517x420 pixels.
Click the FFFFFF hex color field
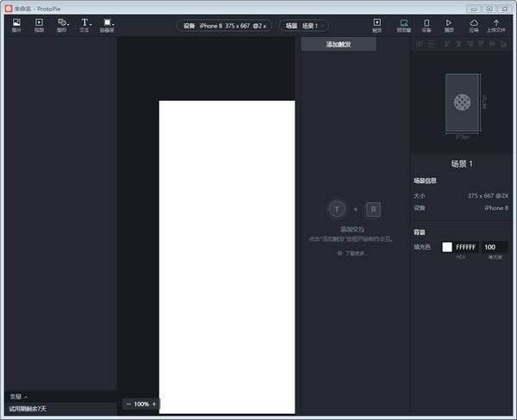point(465,247)
